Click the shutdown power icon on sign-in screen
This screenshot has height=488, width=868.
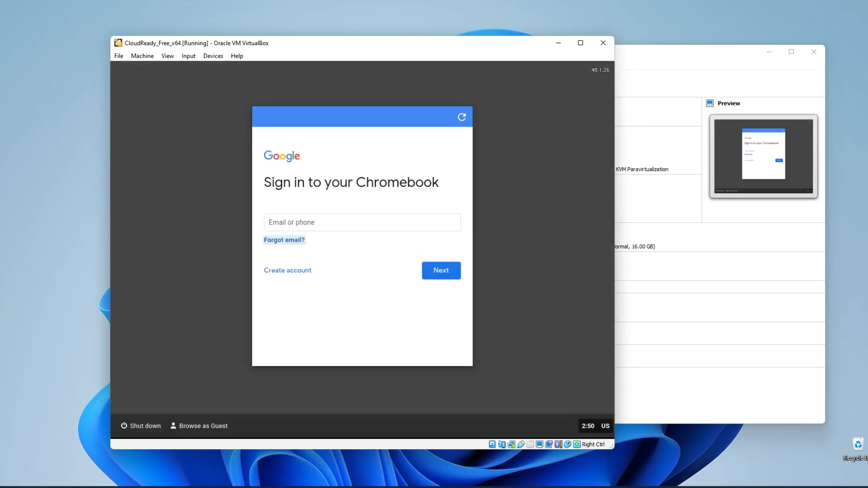(x=124, y=426)
